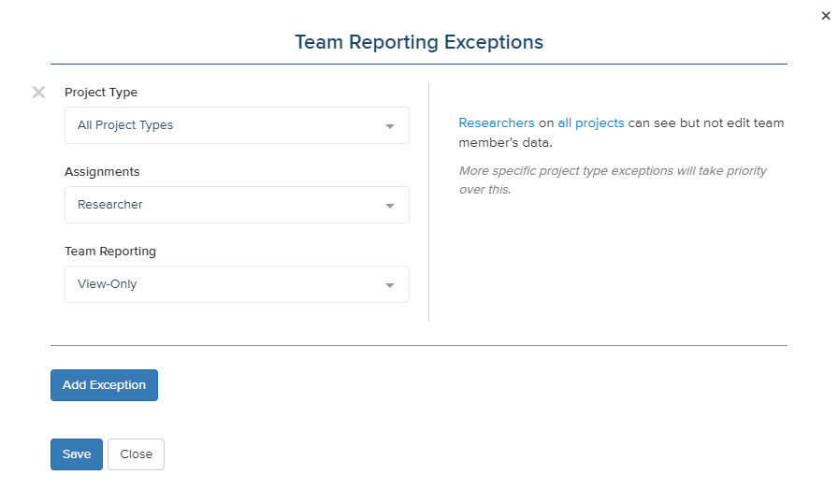Click the Project Type field label

click(101, 93)
